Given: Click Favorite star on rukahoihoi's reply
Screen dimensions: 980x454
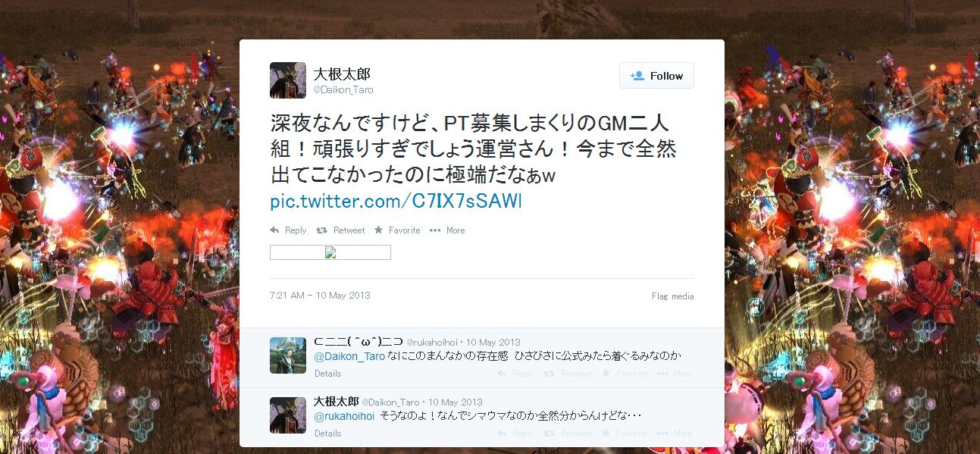Looking at the screenshot, I should pos(606,374).
